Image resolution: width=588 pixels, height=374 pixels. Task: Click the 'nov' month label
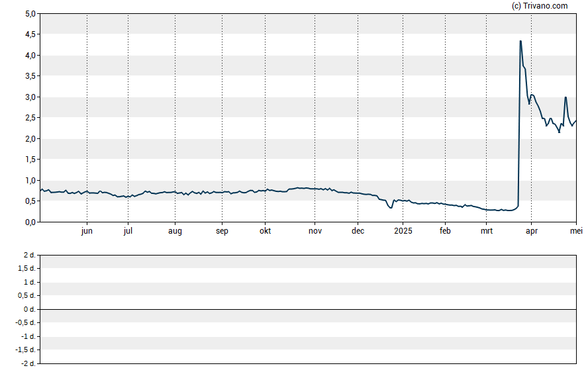pos(315,231)
